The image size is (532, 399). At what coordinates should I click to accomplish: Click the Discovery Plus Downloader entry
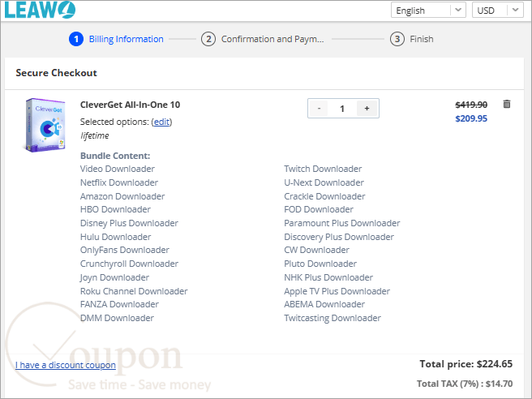339,237
